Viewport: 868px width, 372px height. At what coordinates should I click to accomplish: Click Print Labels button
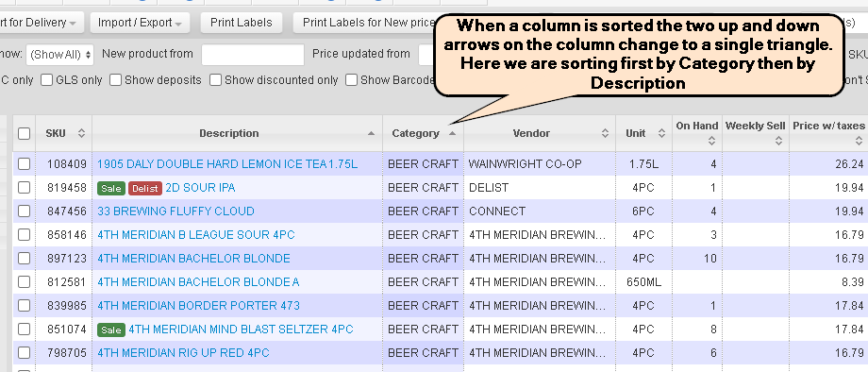(242, 23)
